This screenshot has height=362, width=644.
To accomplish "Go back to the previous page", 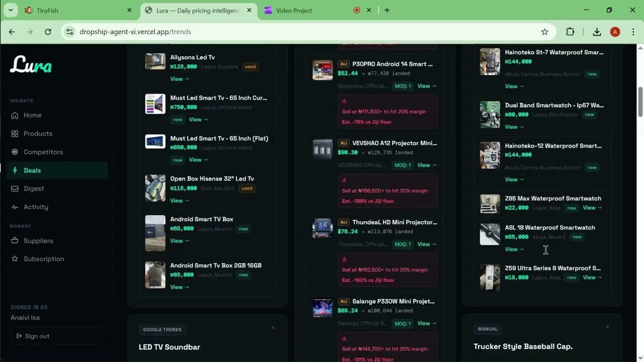I will [12, 32].
